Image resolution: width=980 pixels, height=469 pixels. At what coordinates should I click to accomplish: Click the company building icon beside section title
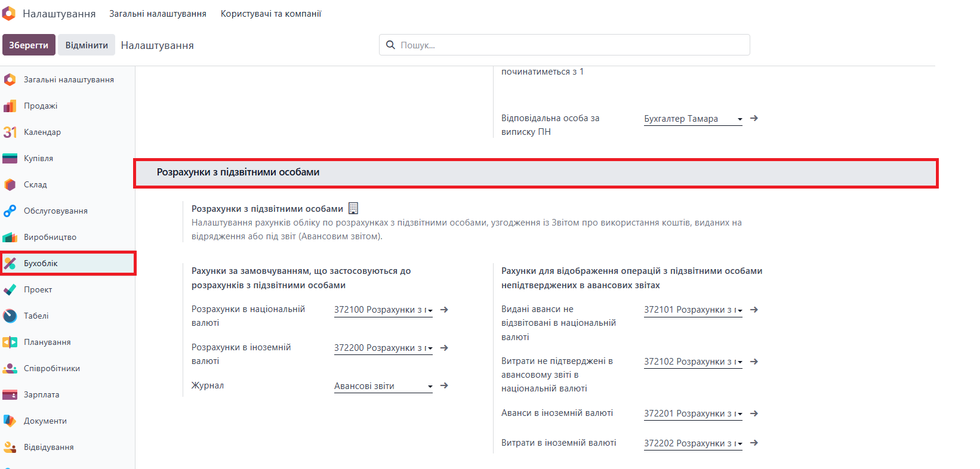pos(353,208)
